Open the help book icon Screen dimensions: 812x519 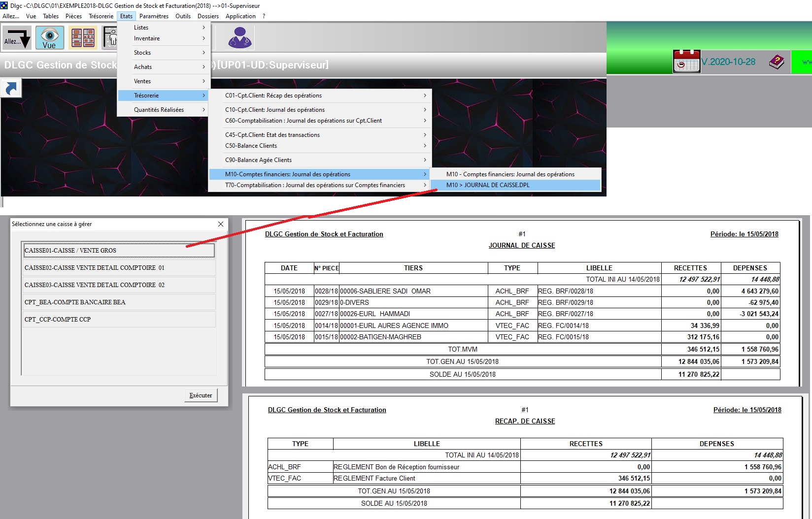pyautogui.click(x=777, y=62)
